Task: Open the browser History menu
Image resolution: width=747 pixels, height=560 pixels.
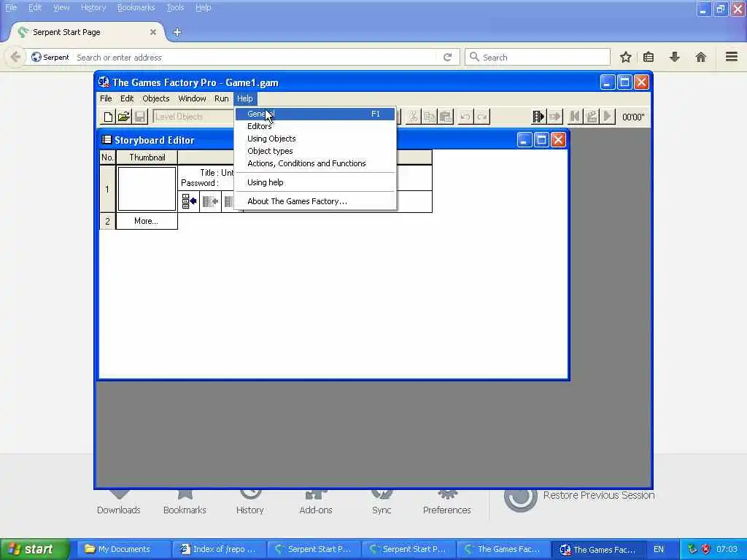Action: coord(93,7)
